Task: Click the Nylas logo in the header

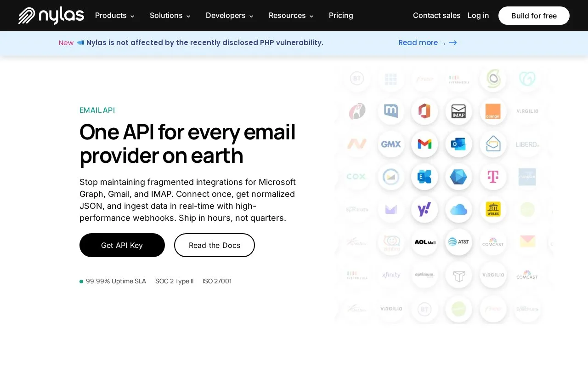Action: click(x=51, y=16)
